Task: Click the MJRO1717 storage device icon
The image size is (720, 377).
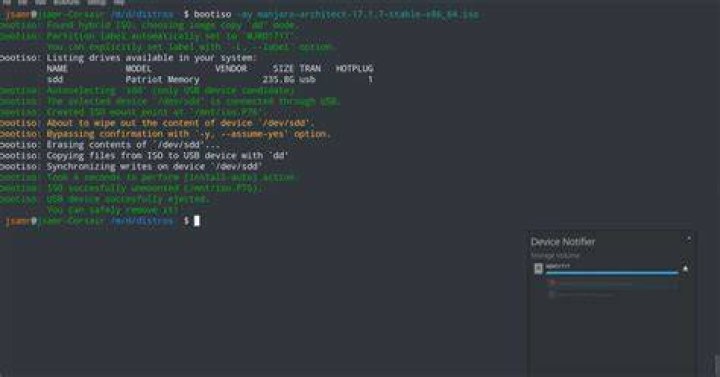Action: (x=538, y=269)
